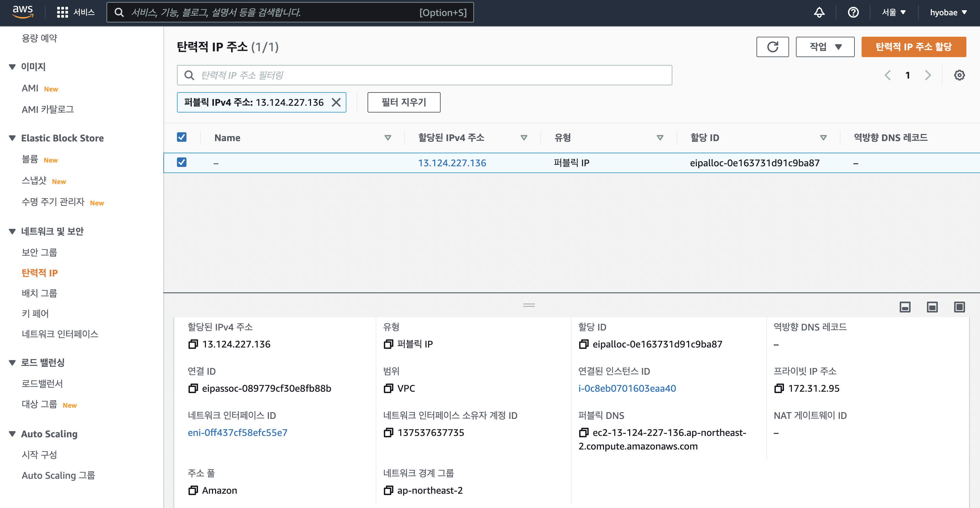The width and height of the screenshot is (980, 508).
Task: Go to 네트워크 인터페이스 in sidebar
Action: click(60, 334)
